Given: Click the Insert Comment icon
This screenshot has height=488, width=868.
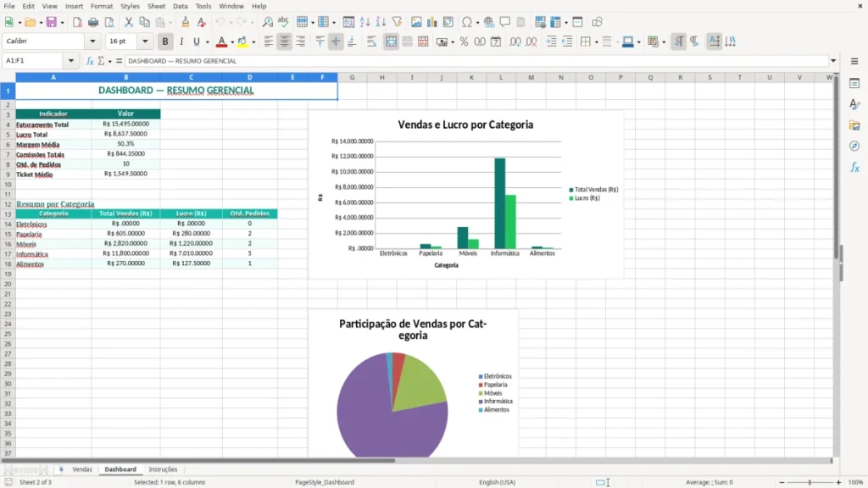Looking at the screenshot, I should click(505, 22).
